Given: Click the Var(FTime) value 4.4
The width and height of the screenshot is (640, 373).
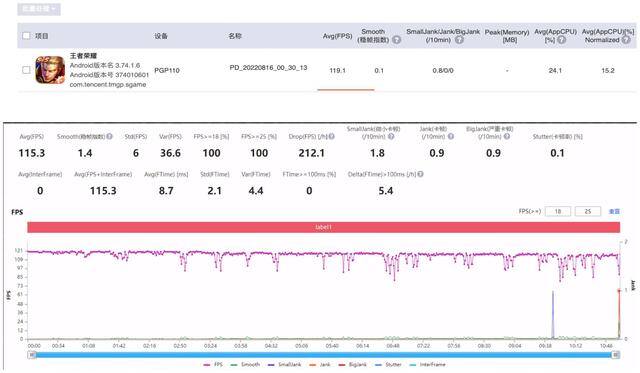Looking at the screenshot, I should (x=256, y=191).
